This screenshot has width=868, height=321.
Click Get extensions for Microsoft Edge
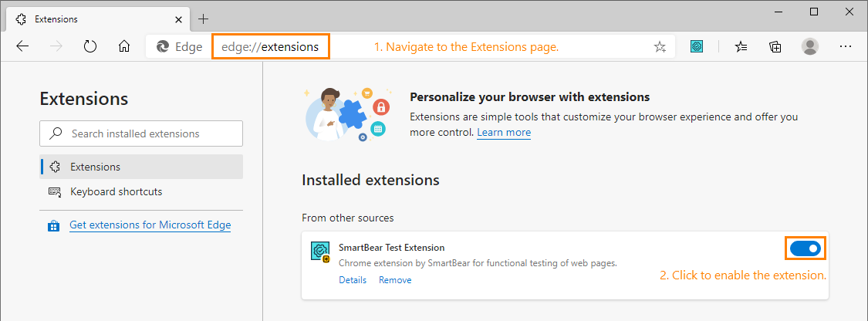[150, 225]
